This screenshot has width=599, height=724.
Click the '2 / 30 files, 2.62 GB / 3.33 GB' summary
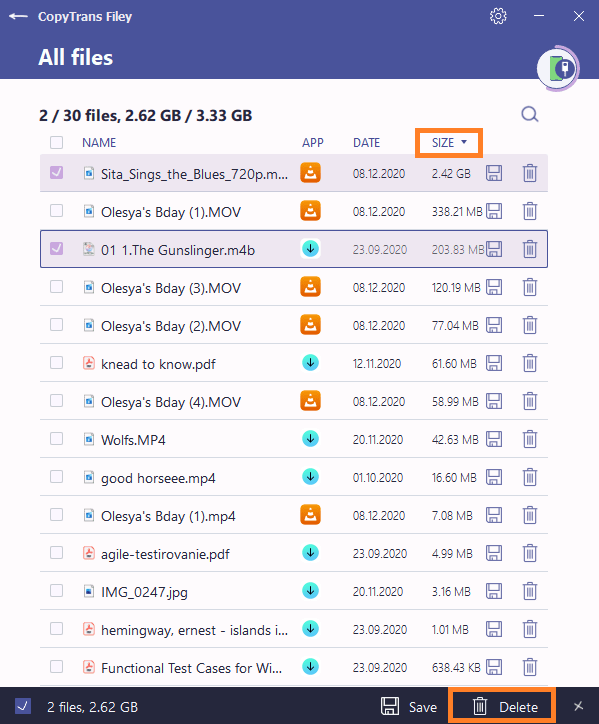coord(145,115)
